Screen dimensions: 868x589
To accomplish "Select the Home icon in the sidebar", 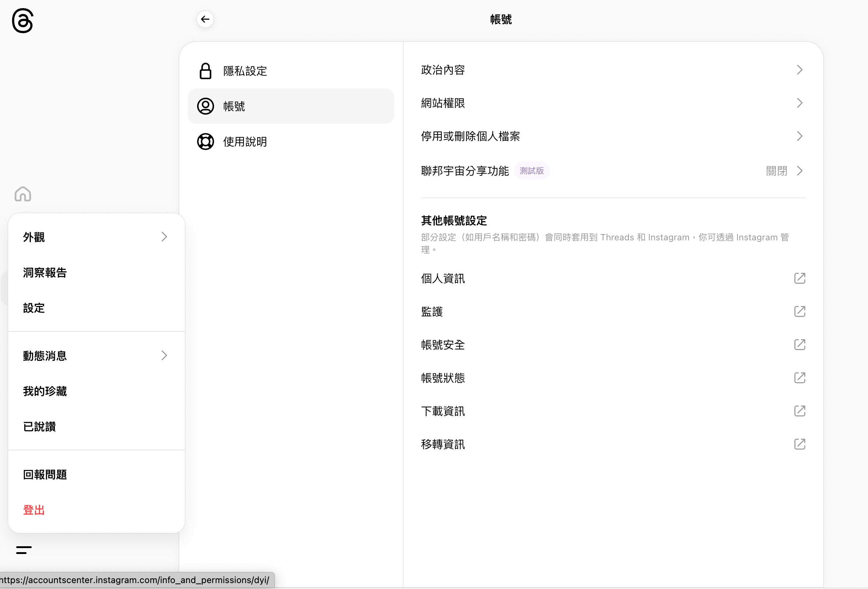I will (22, 194).
